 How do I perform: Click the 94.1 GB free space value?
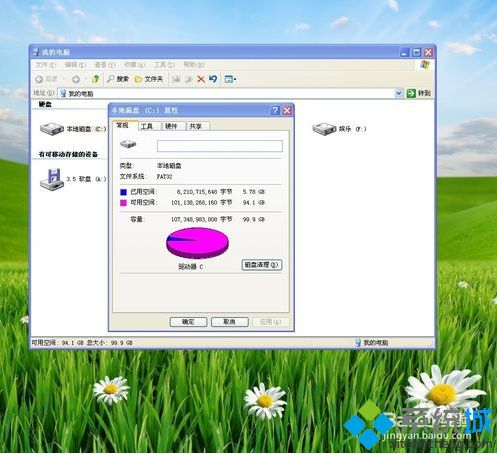pyautogui.click(x=254, y=203)
